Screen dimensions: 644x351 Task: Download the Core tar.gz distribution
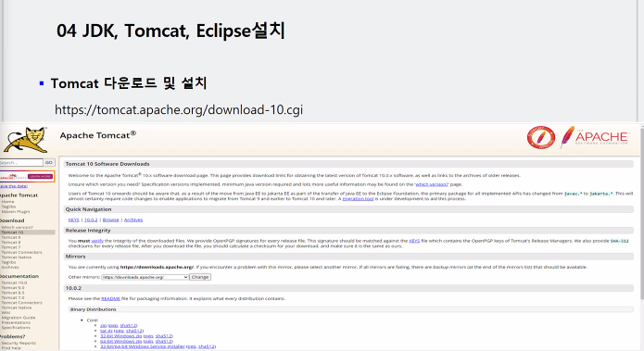coord(106,331)
